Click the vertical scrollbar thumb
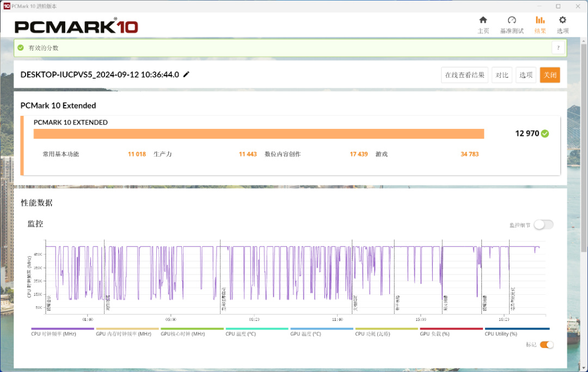Image resolution: width=588 pixels, height=372 pixels. click(x=584, y=148)
